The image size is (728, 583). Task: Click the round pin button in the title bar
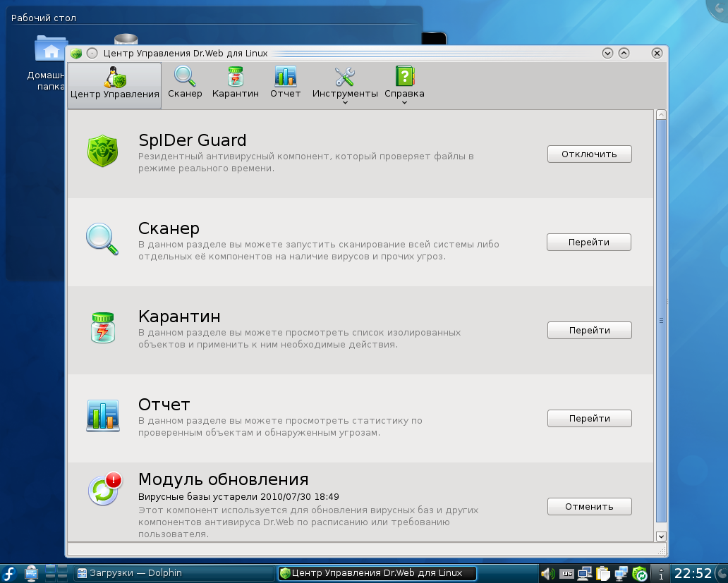pos(92,54)
